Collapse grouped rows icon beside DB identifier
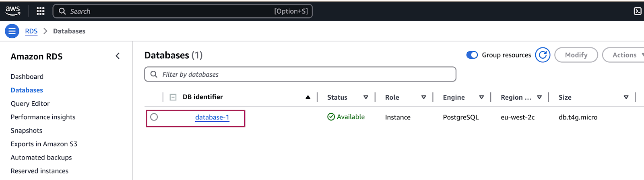Image resolution: width=644 pixels, height=180 pixels. click(173, 97)
